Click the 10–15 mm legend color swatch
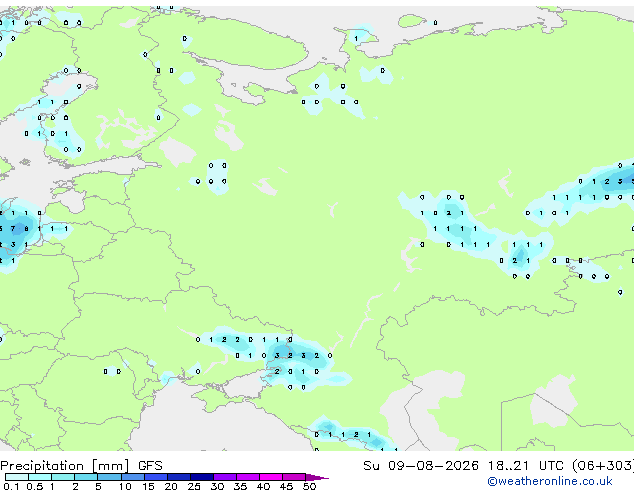Image resolution: width=634 pixels, height=490 pixels. [x=132, y=477]
